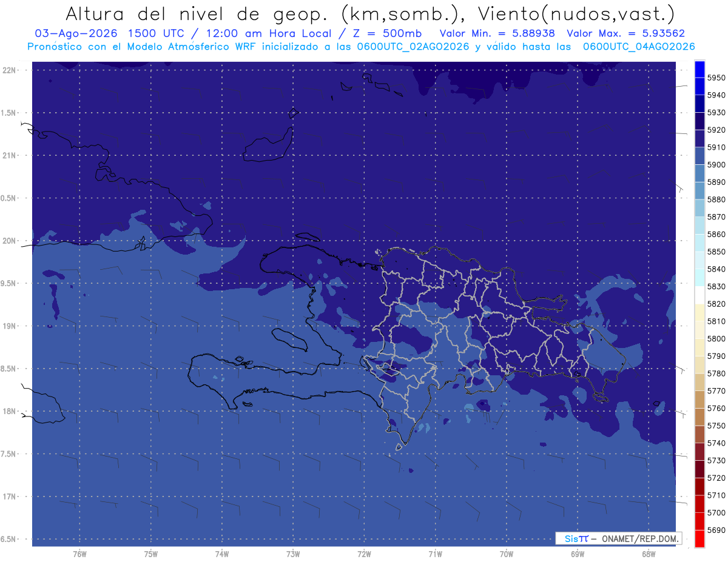Click the 5930 colorbar label
Viewport: 728px width, 562px height.
(x=716, y=113)
